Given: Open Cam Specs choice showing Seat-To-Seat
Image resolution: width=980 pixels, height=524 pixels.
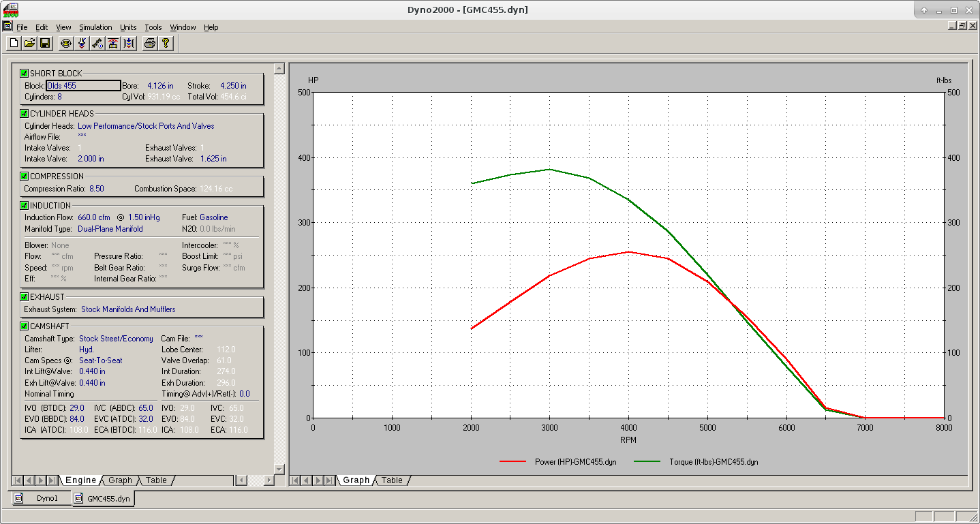Looking at the screenshot, I should point(101,360).
